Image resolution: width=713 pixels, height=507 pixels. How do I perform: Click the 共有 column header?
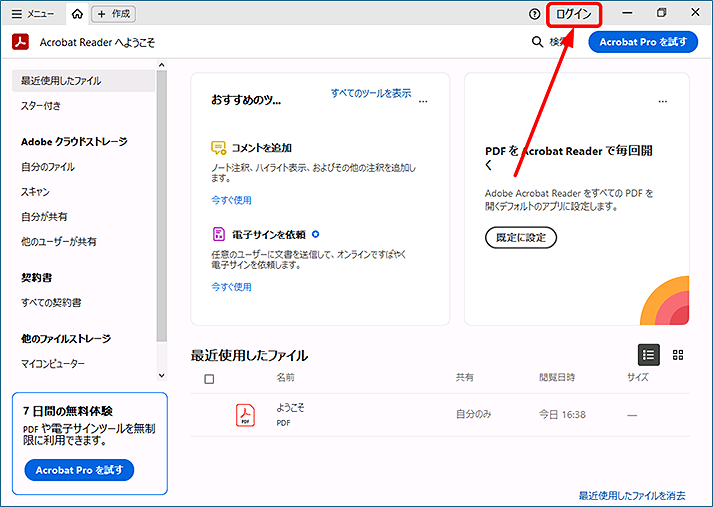tap(465, 377)
